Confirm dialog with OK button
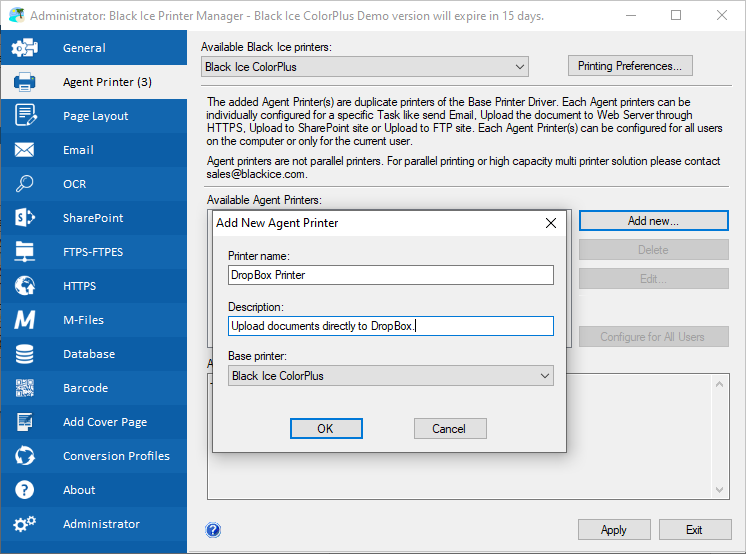 [x=326, y=428]
